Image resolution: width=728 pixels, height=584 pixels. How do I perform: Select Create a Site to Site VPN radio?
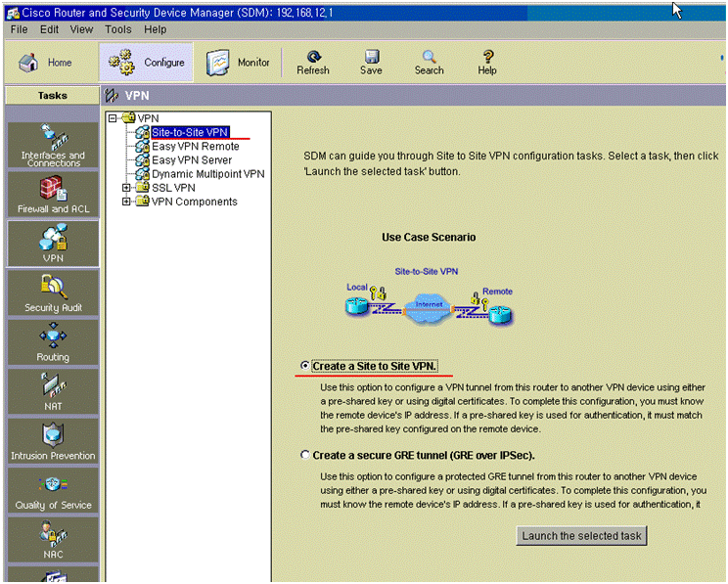click(x=305, y=366)
